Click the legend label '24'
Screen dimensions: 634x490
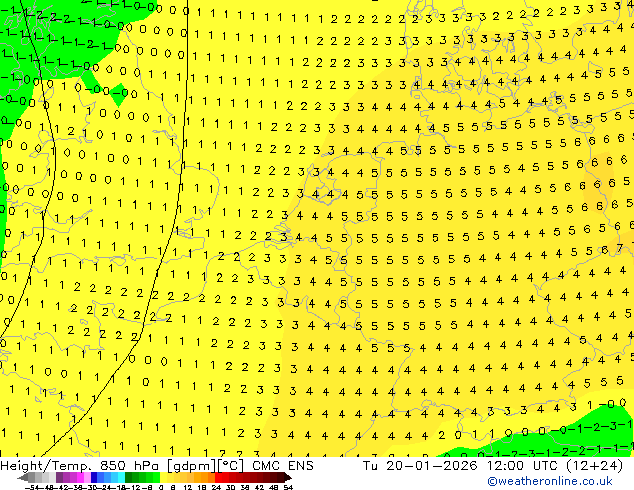[x=216, y=487]
